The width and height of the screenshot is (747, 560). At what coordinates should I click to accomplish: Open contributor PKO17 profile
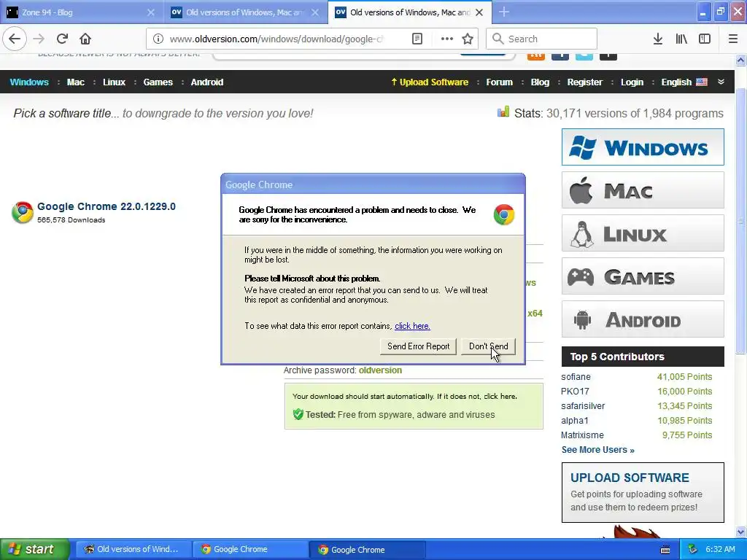tap(575, 392)
